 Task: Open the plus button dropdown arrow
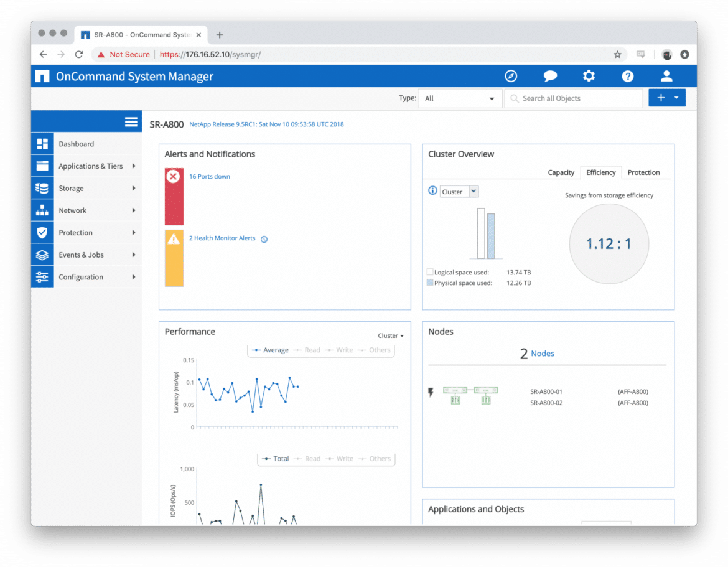point(676,98)
